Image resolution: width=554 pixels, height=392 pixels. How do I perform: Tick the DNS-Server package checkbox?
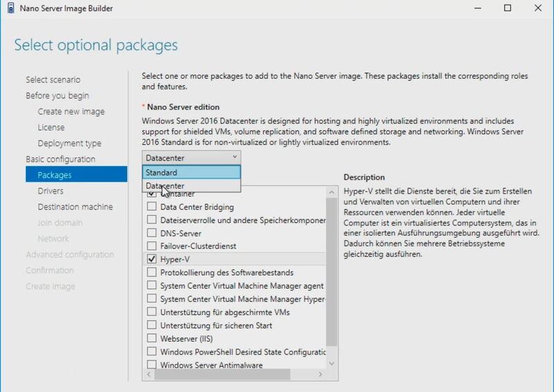click(152, 233)
